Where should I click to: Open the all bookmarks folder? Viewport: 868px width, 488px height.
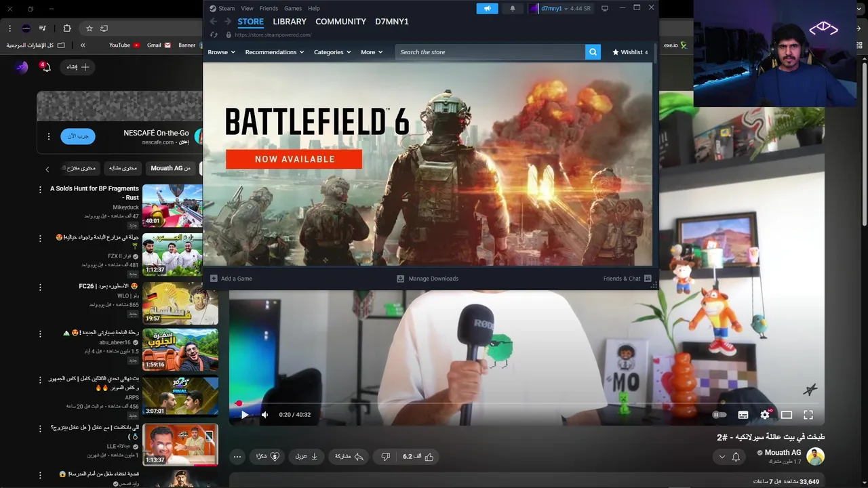37,45
